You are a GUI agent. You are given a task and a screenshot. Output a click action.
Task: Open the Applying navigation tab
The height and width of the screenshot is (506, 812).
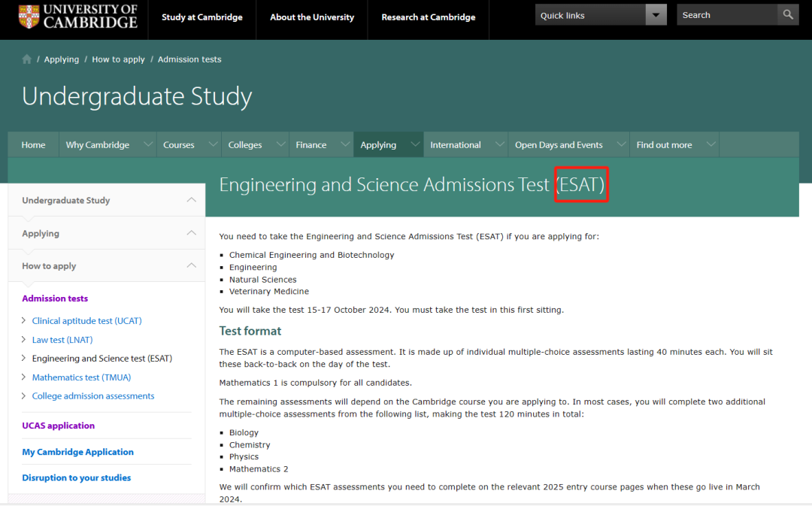pos(378,145)
